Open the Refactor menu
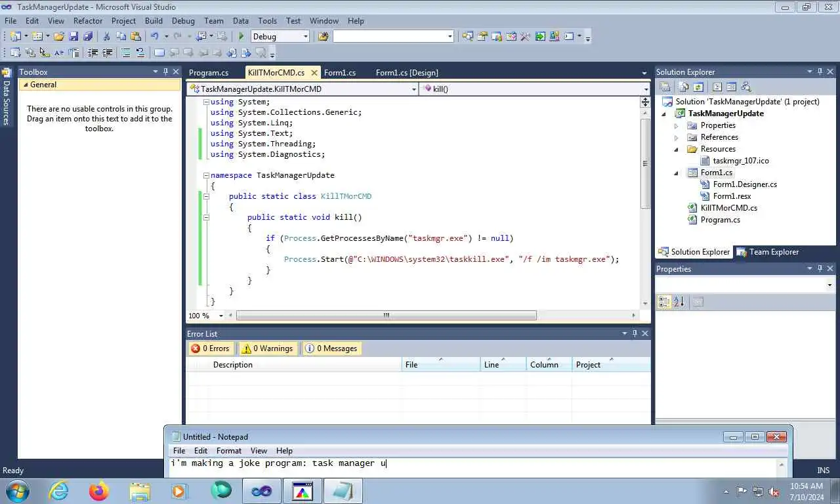 click(x=88, y=21)
